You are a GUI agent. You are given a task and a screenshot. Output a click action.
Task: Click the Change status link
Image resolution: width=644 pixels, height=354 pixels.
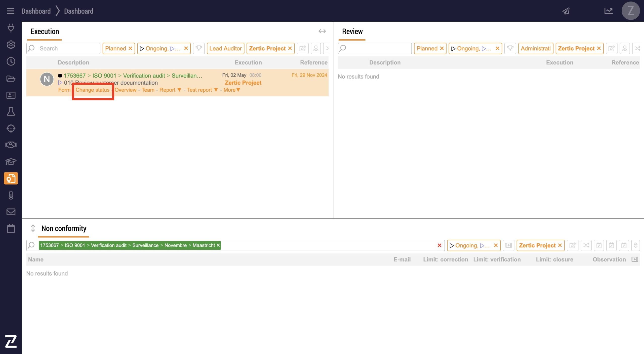pyautogui.click(x=92, y=90)
